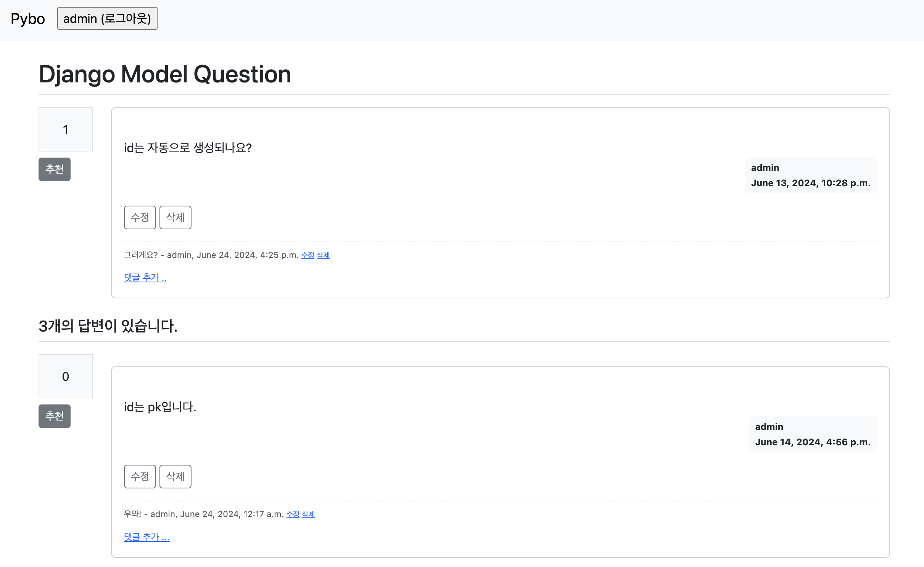Viewport: 924px width, 567px height.
Task: Click the answer author badge dated June 14
Action: [812, 434]
